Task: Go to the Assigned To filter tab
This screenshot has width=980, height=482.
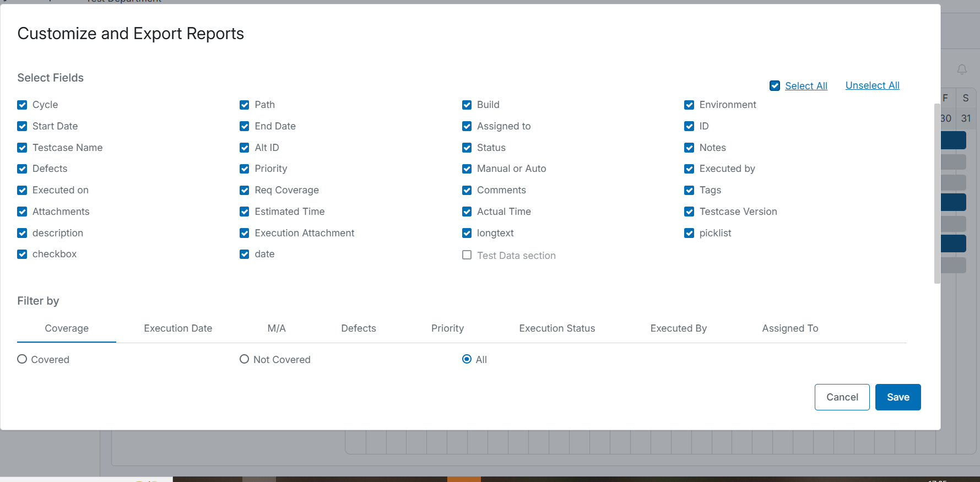Action: click(790, 328)
